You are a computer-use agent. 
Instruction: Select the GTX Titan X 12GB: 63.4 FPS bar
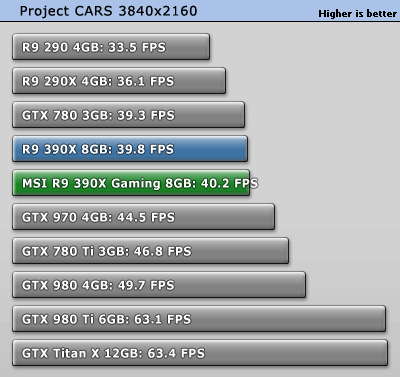click(x=200, y=353)
